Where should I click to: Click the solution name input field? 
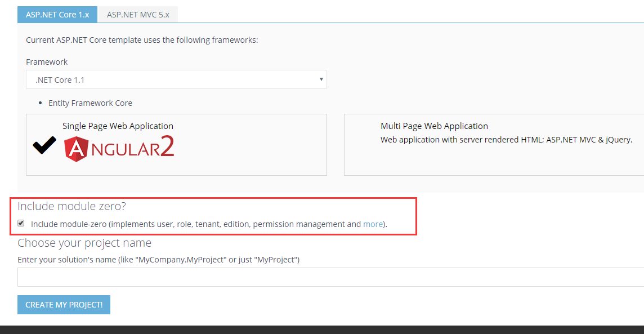click(x=330, y=277)
